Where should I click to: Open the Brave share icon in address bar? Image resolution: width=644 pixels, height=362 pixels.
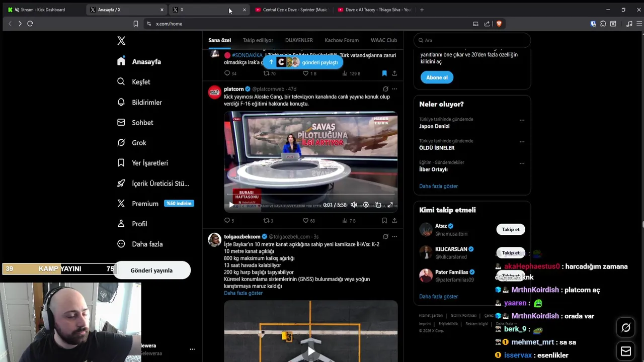(487, 24)
